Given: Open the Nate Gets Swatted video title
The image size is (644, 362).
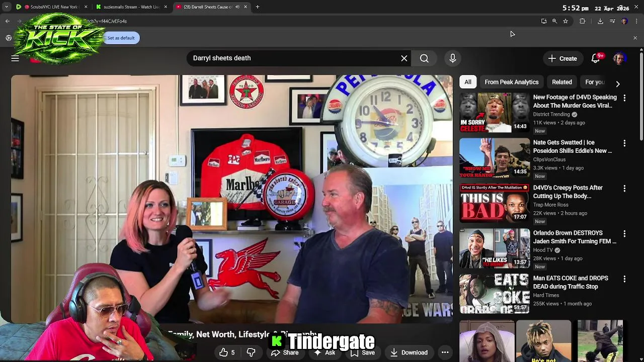Looking at the screenshot, I should 573,146.
